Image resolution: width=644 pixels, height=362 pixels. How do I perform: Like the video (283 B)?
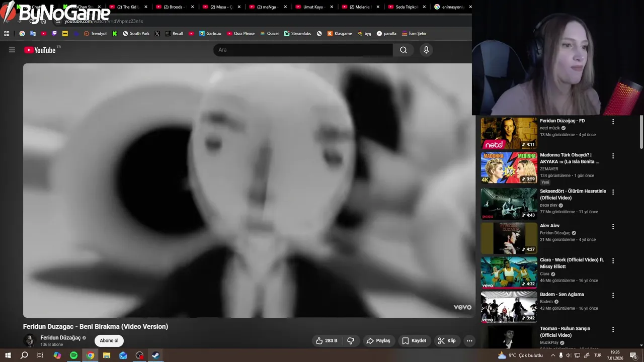pos(327,340)
